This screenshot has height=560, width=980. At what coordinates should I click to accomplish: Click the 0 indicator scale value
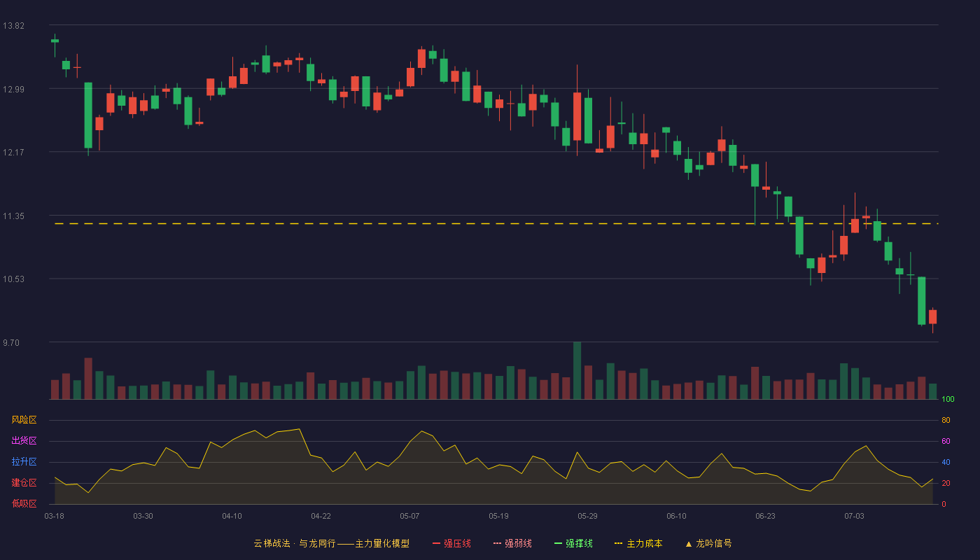click(944, 504)
